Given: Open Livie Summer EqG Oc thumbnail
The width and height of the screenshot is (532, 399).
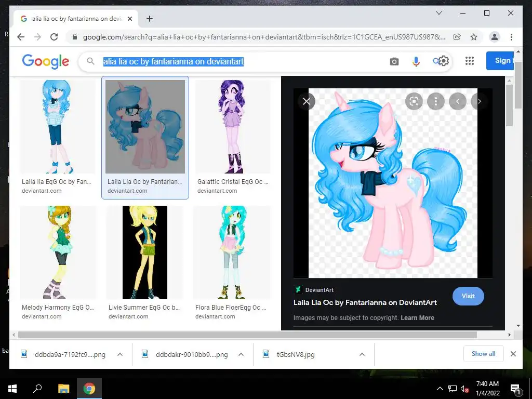Looking at the screenshot, I should (145, 252).
